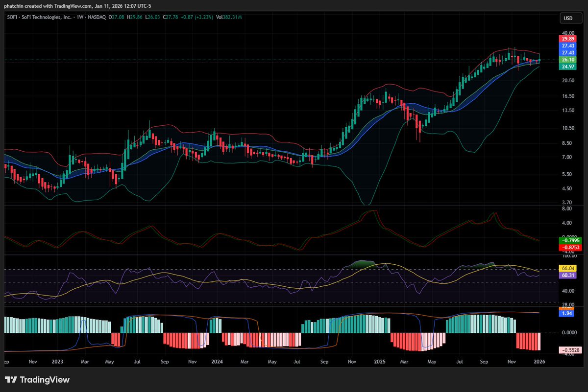
Task: Click the 20.50 price scale label
Action: (x=568, y=81)
